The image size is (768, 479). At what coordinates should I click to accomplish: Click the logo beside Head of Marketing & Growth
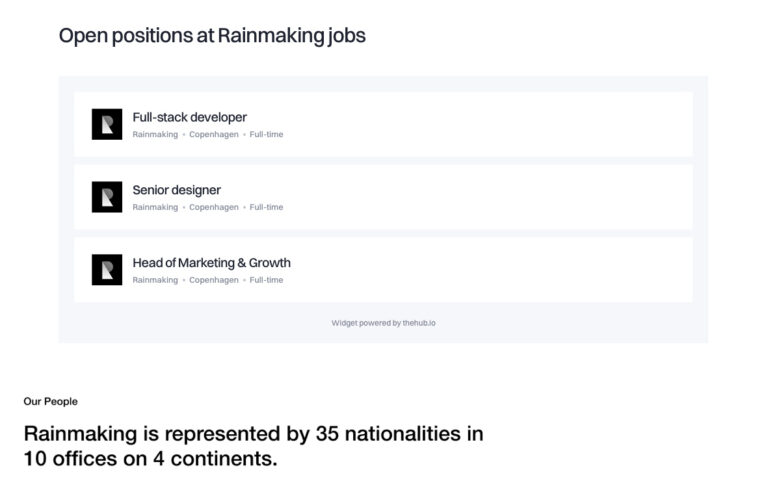[x=107, y=270]
